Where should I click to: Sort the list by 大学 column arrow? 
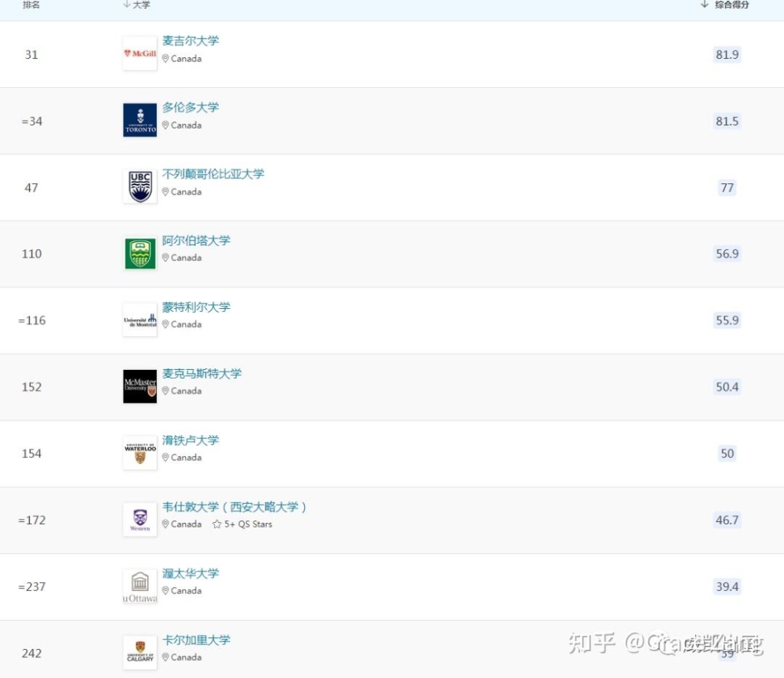point(126,5)
